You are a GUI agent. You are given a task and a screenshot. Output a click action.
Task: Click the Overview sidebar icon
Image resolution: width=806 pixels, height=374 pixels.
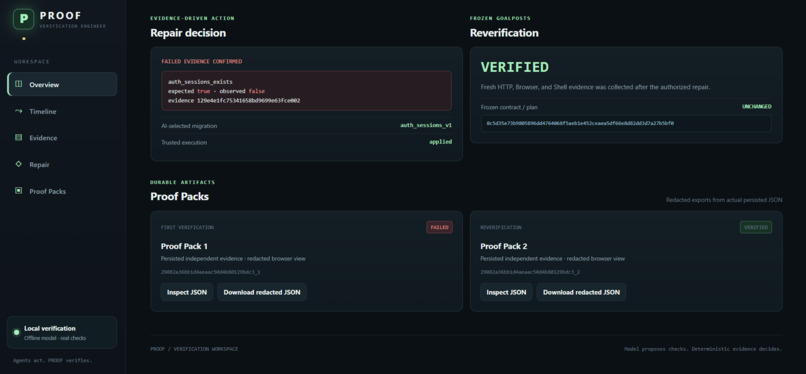19,84
